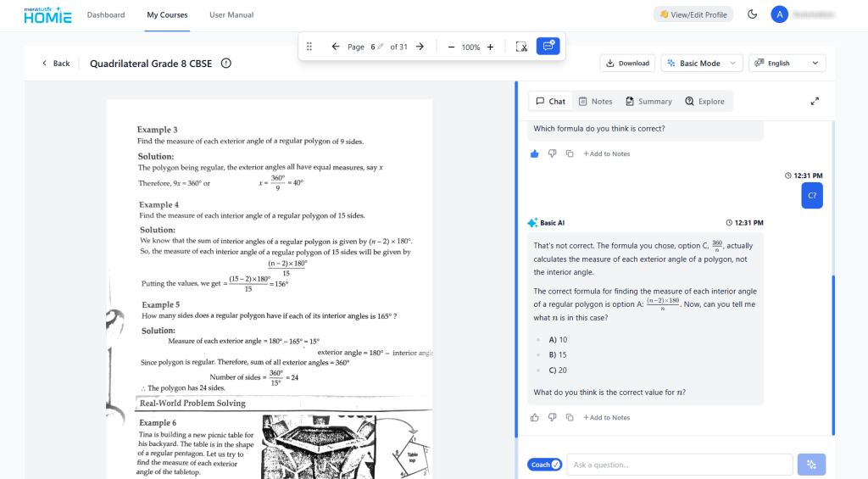Toggle the chat panel blue button

(x=548, y=46)
